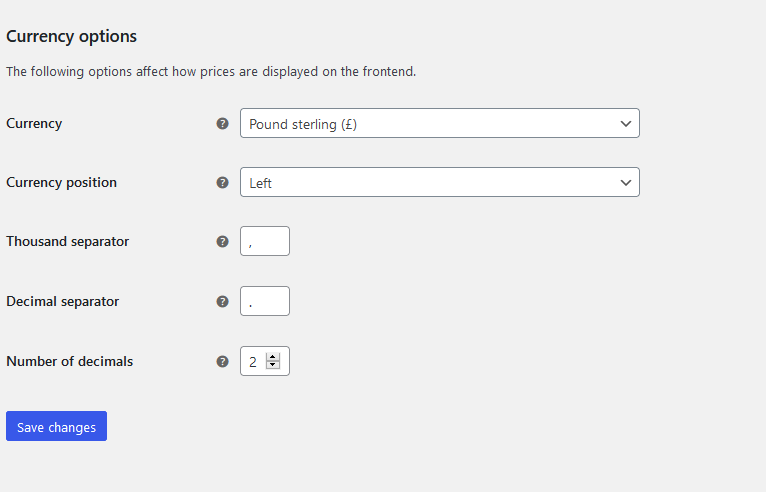Click the Decimal separator help icon
The width and height of the screenshot is (766, 492).
(223, 301)
